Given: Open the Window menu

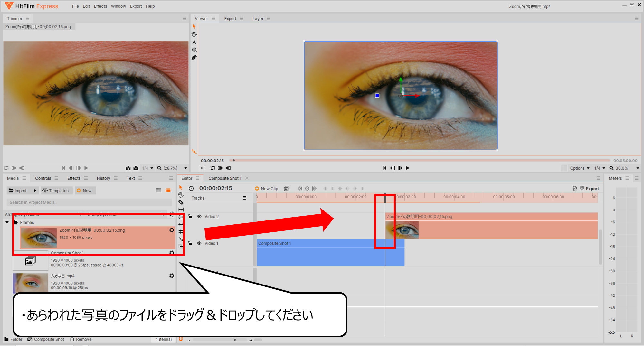Looking at the screenshot, I should coord(118,6).
